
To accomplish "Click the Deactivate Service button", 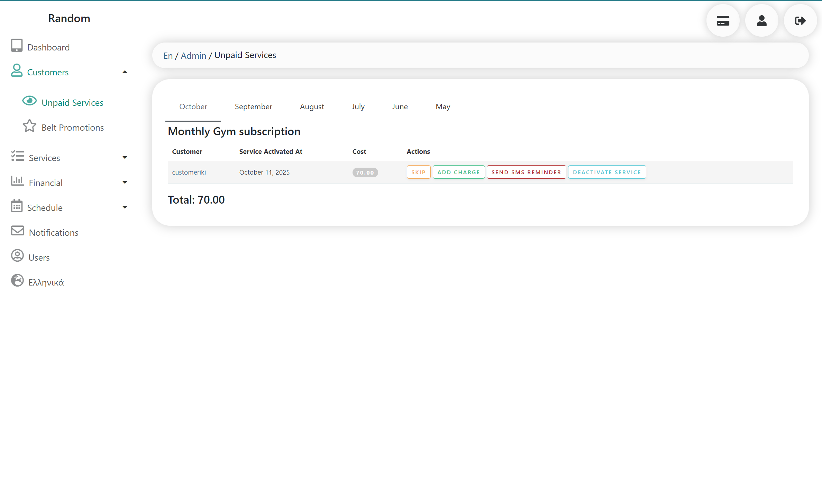I will point(606,172).
